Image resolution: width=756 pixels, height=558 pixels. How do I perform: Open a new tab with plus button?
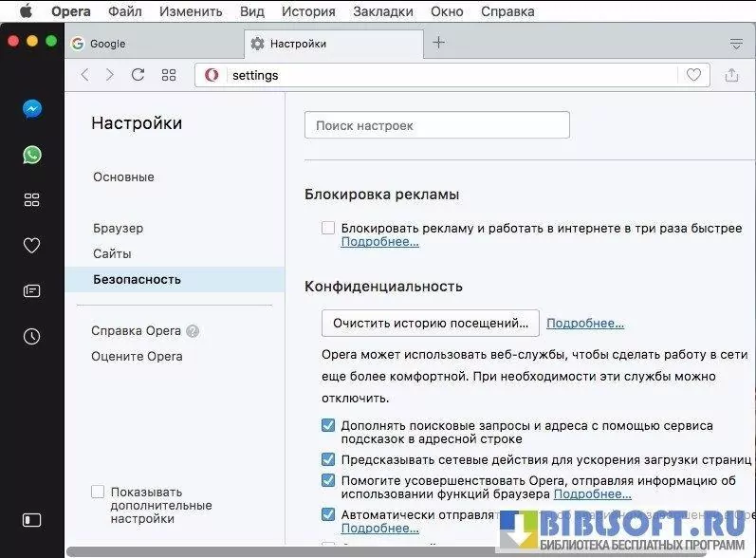[438, 43]
